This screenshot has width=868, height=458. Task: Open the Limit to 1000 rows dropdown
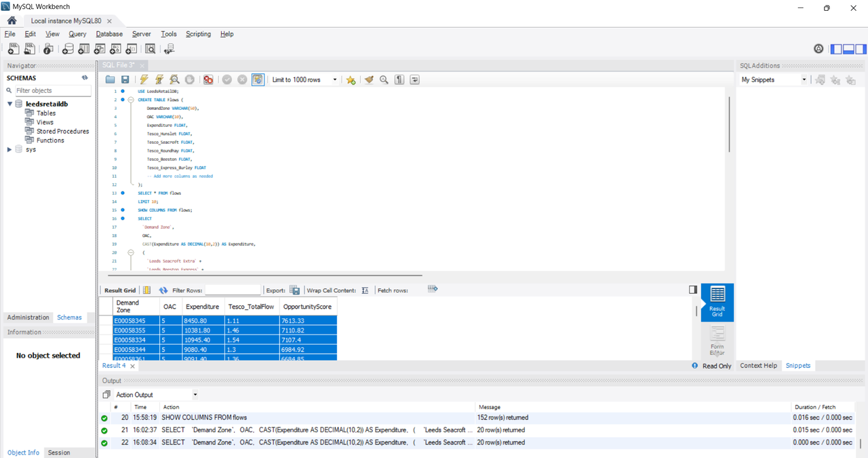point(304,79)
